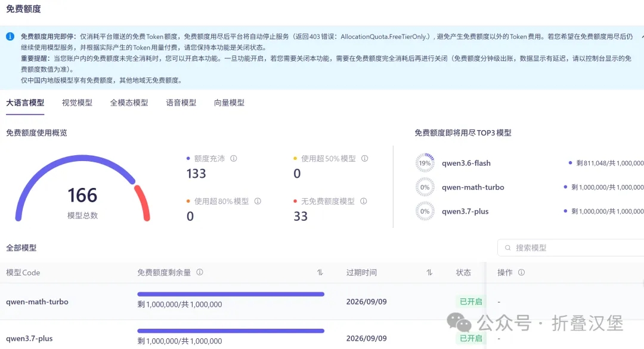Click the info icon next to 操作 header

coord(521,272)
